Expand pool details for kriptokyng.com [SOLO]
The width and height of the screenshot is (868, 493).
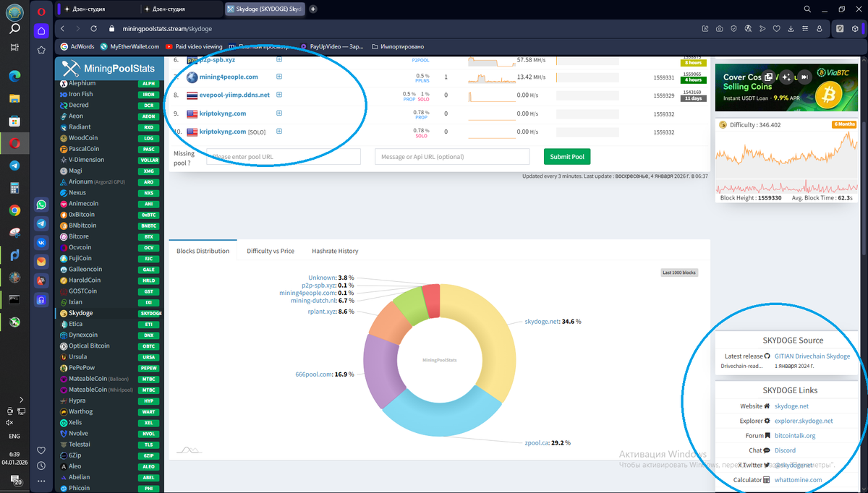click(278, 131)
